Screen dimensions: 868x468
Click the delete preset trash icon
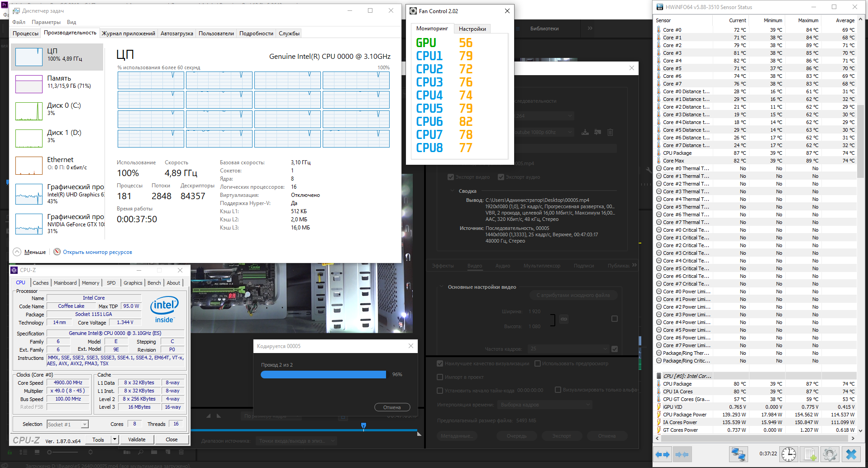click(x=610, y=132)
